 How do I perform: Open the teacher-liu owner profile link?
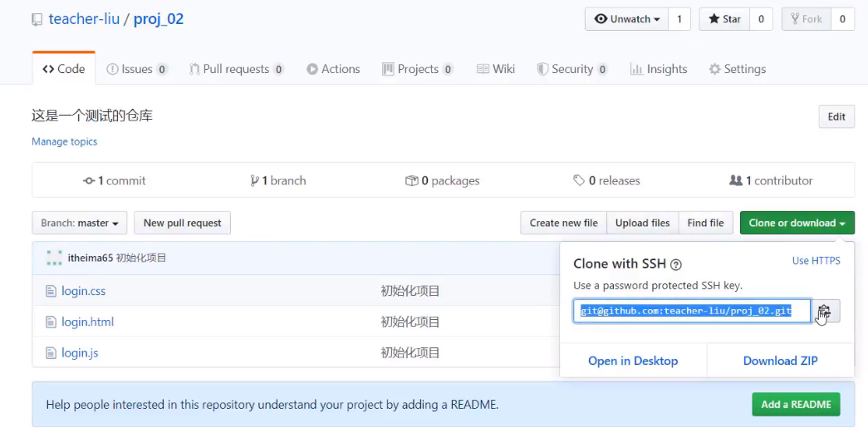pyautogui.click(x=84, y=19)
